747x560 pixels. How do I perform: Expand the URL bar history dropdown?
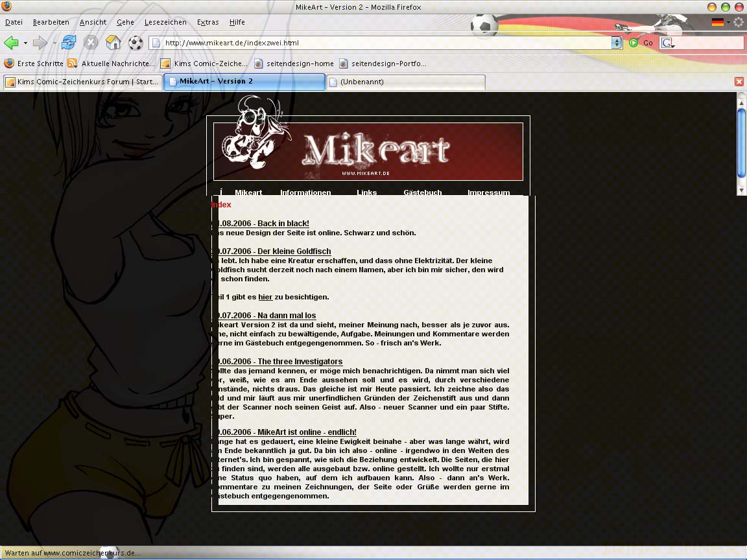tap(616, 43)
